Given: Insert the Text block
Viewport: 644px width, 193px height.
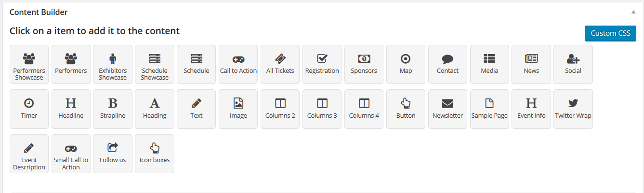Looking at the screenshot, I should pyautogui.click(x=197, y=109).
